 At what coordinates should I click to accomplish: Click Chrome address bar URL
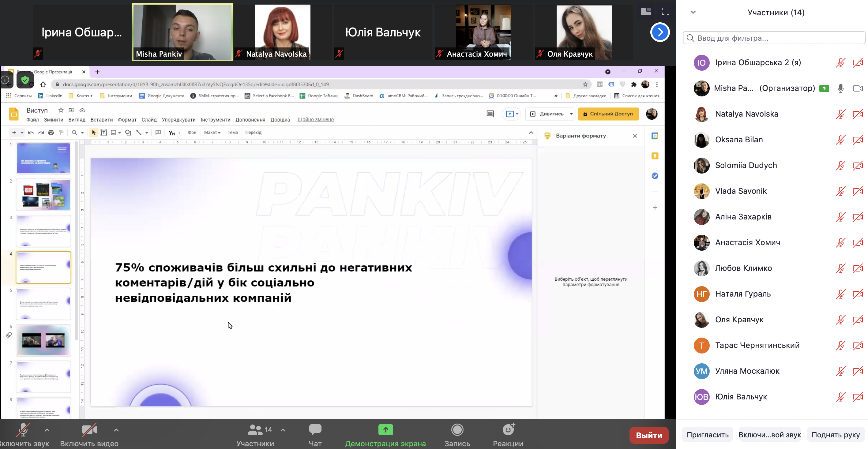(x=195, y=84)
